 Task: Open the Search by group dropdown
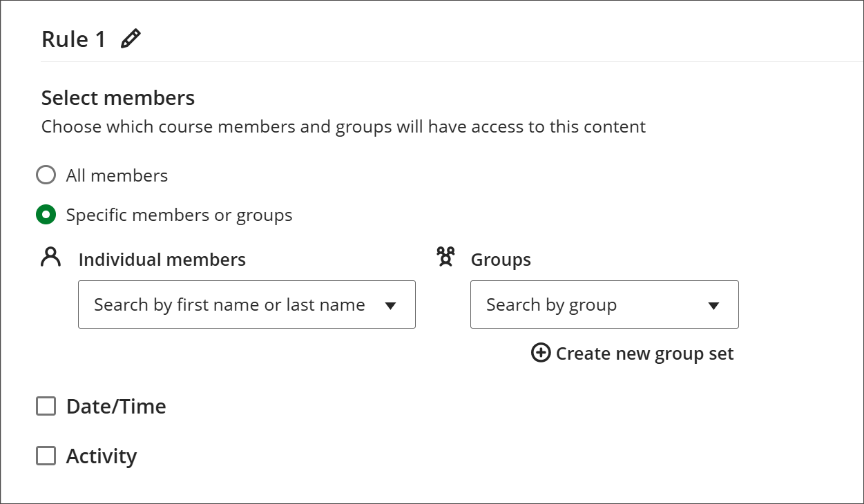[604, 304]
